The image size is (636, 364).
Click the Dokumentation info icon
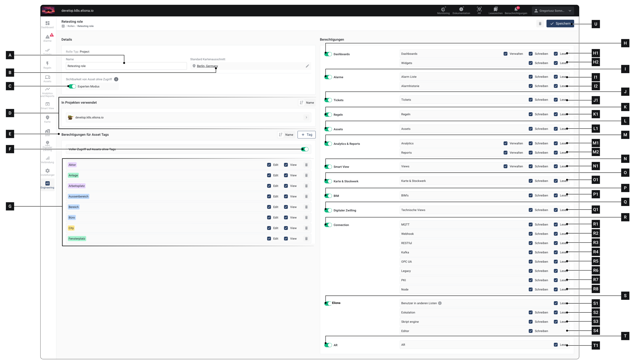tap(461, 9)
